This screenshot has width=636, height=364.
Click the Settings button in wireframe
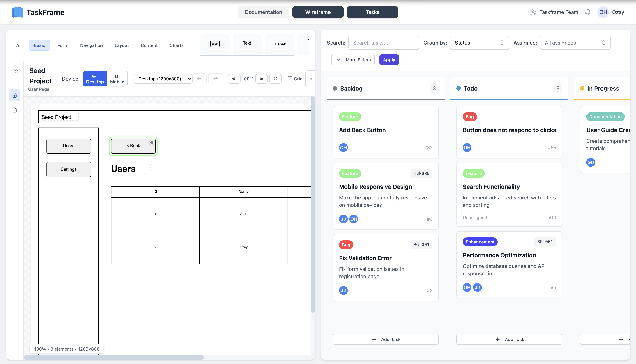pyautogui.click(x=69, y=169)
